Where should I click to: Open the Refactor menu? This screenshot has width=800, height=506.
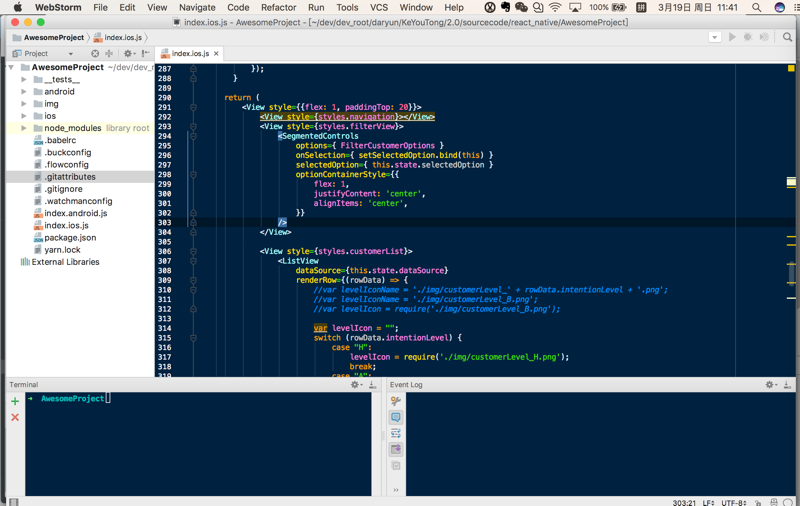pos(278,7)
